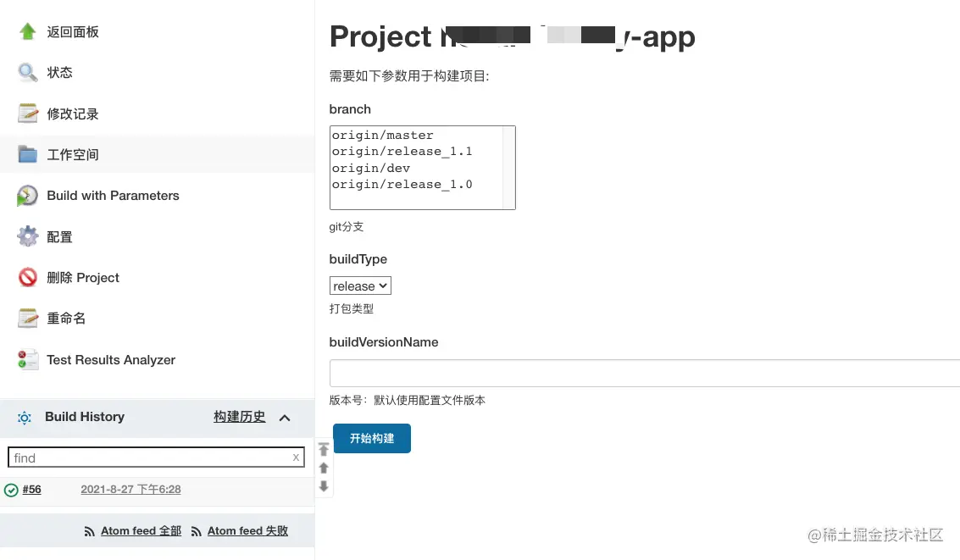The image size is (960, 560).
Task: Choose 删除 Project option
Action: coord(83,278)
